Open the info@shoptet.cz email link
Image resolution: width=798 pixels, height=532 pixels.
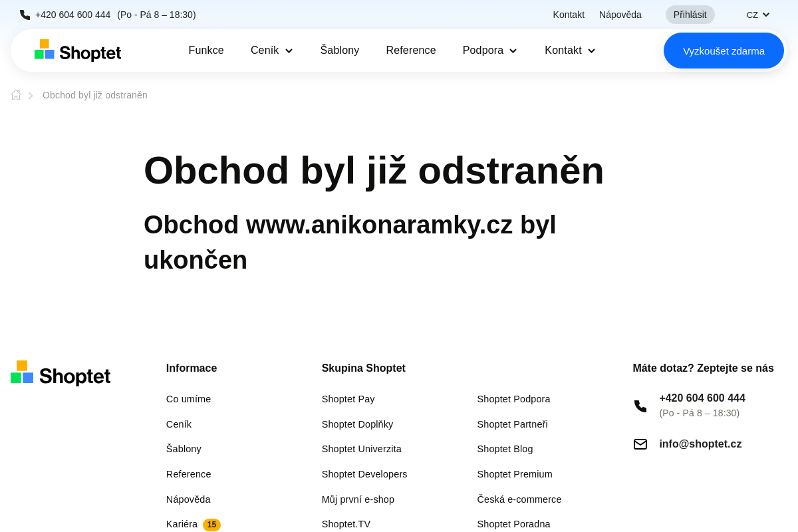coord(700,444)
